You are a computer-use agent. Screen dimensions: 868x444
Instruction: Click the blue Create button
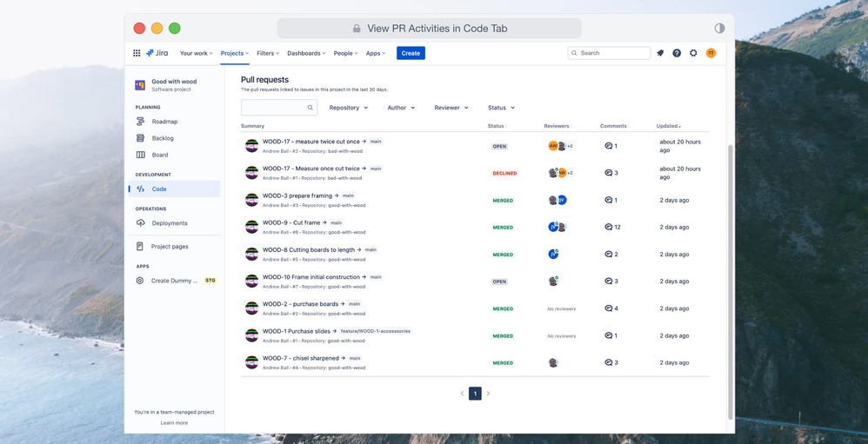click(411, 53)
